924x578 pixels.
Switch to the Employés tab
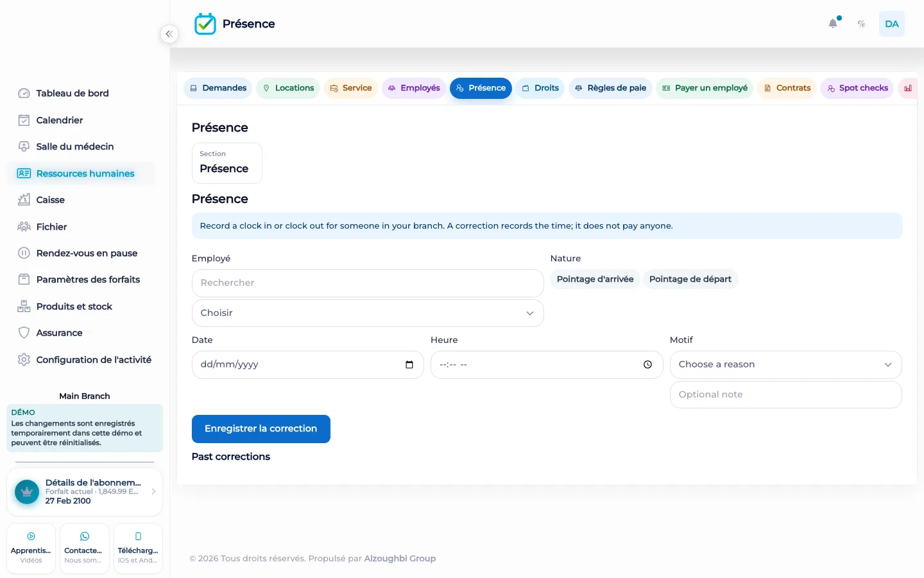tap(414, 88)
